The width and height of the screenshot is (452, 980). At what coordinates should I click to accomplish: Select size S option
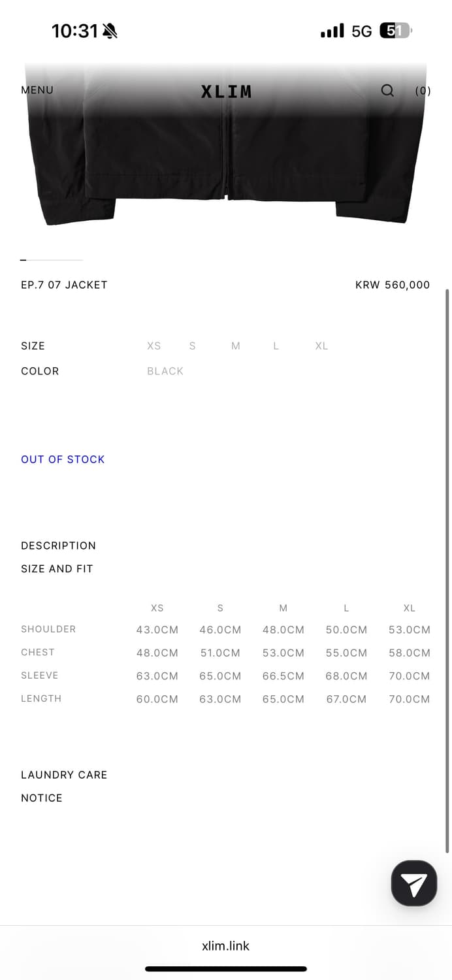tap(193, 346)
